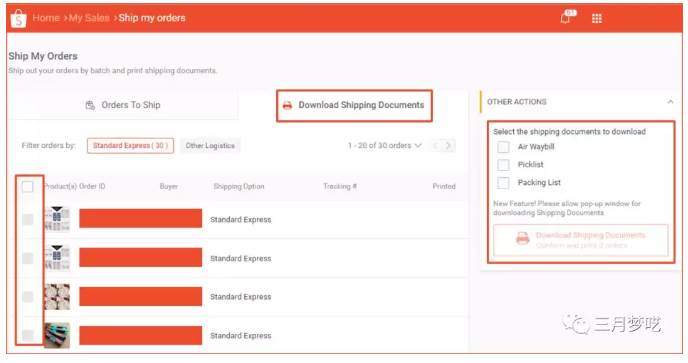This screenshot has height=363, width=688.
Task: Go to My Sales breadcrumb
Action: click(89, 18)
